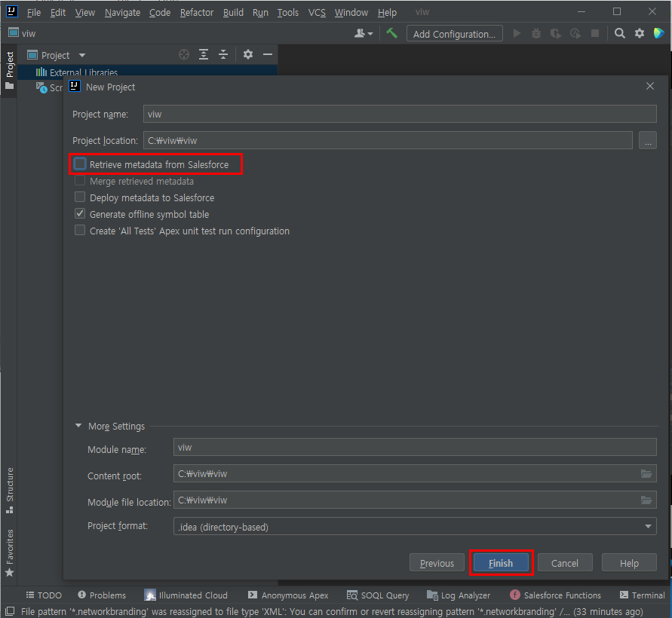Click the Project name input field
672x618 pixels.
(x=400, y=114)
